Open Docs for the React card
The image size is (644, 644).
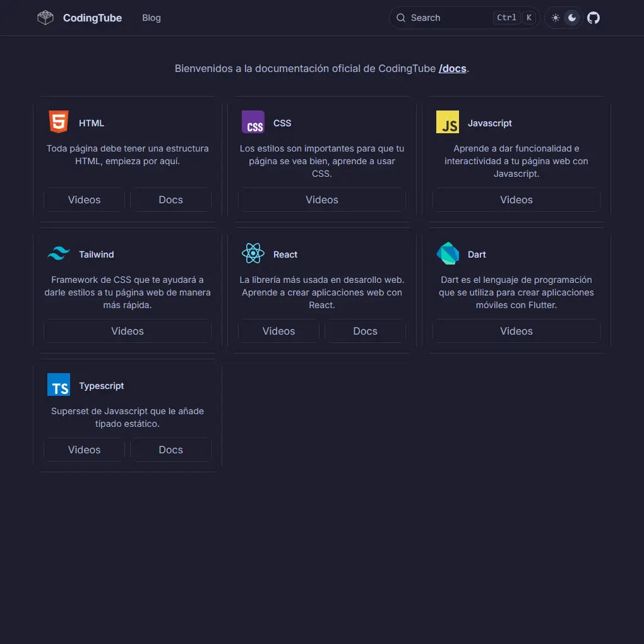tap(365, 330)
